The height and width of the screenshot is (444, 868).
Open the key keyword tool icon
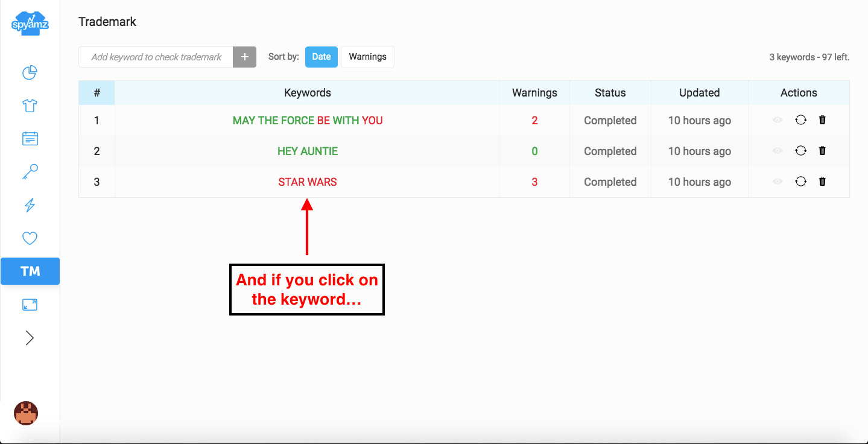pos(30,172)
